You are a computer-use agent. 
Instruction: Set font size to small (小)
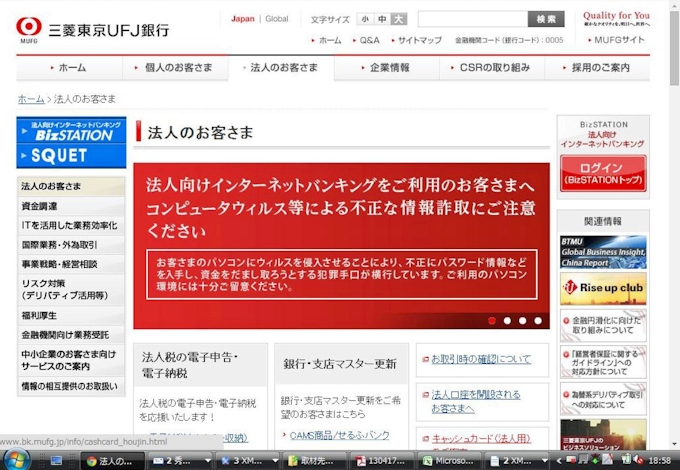coord(365,19)
